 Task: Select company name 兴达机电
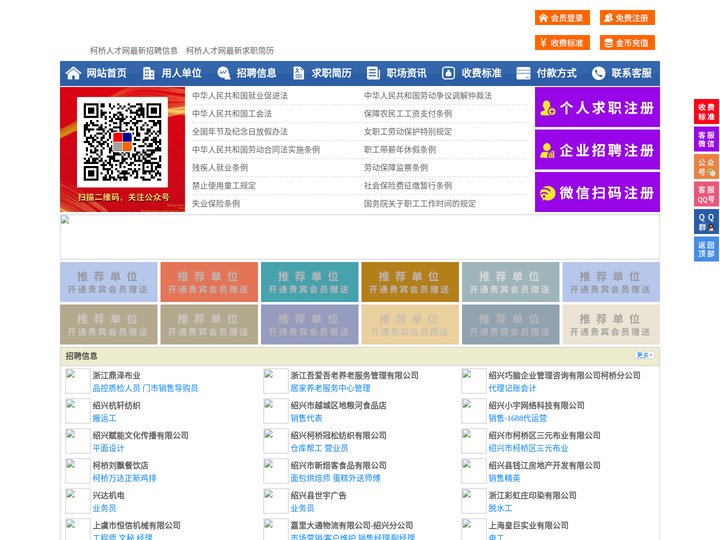click(x=108, y=495)
